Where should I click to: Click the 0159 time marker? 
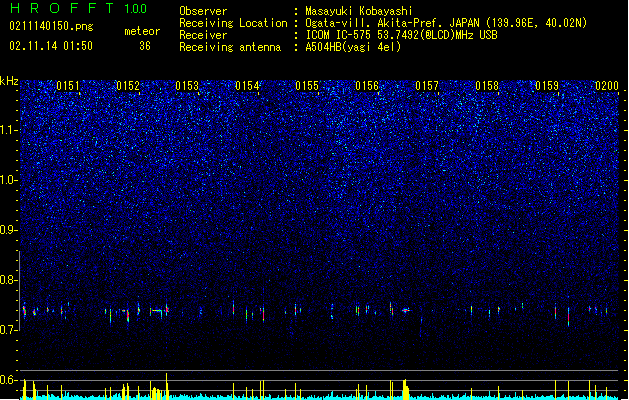click(x=547, y=86)
